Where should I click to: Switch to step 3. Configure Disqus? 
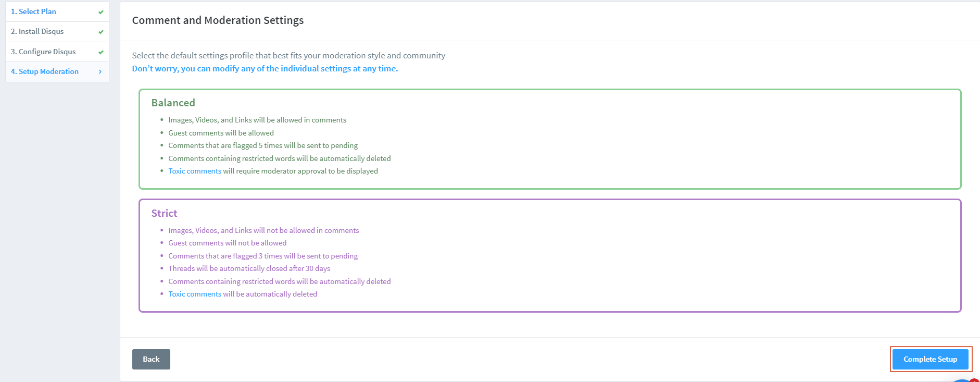(44, 52)
